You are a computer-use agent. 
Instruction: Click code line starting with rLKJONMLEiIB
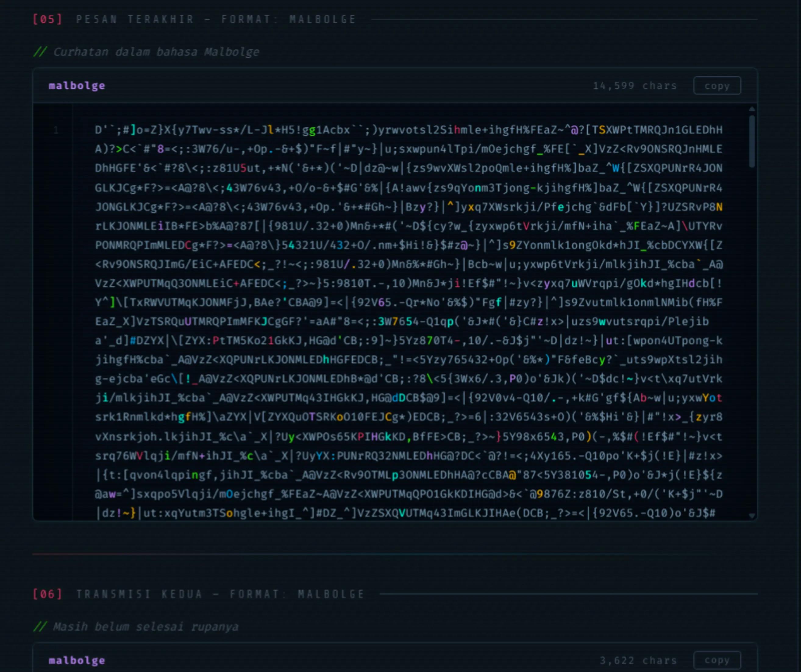pyautogui.click(x=409, y=226)
